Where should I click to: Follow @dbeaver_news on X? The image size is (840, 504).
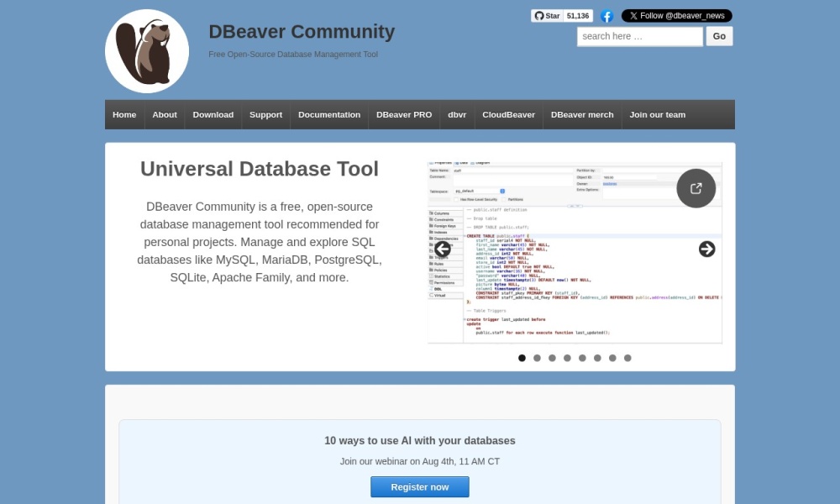pyautogui.click(x=676, y=15)
